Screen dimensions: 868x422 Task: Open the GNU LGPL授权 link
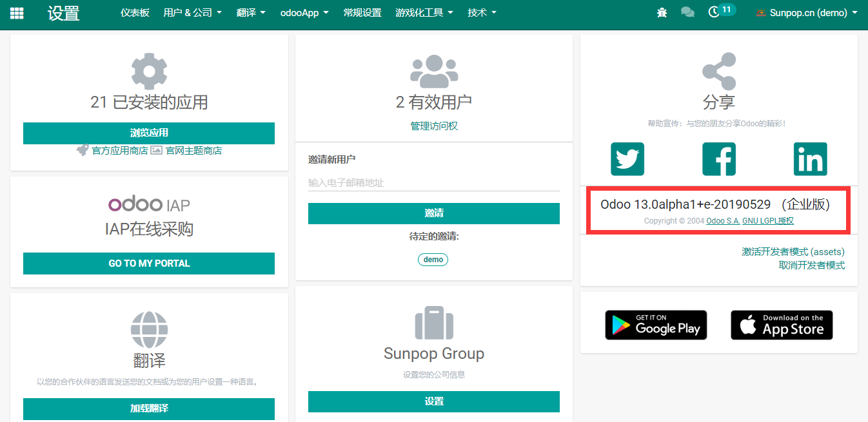(768, 221)
